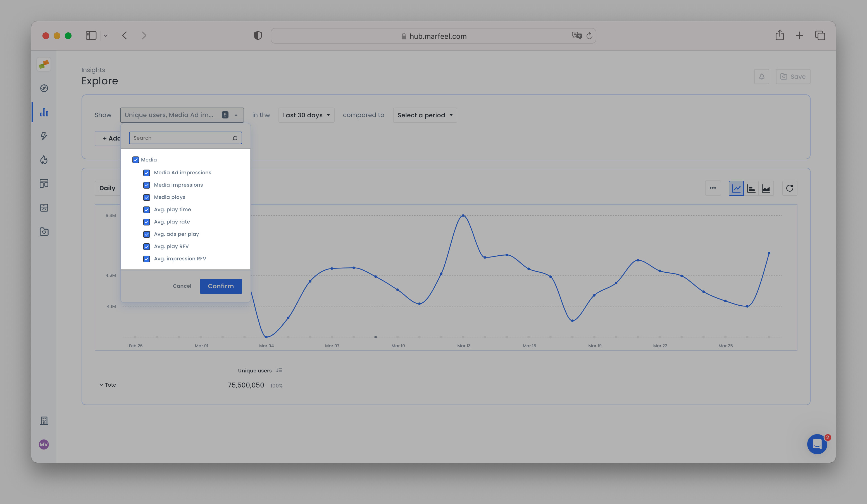Screen dimensions: 867x504
Task: Switch chart to area view
Action: (x=766, y=188)
